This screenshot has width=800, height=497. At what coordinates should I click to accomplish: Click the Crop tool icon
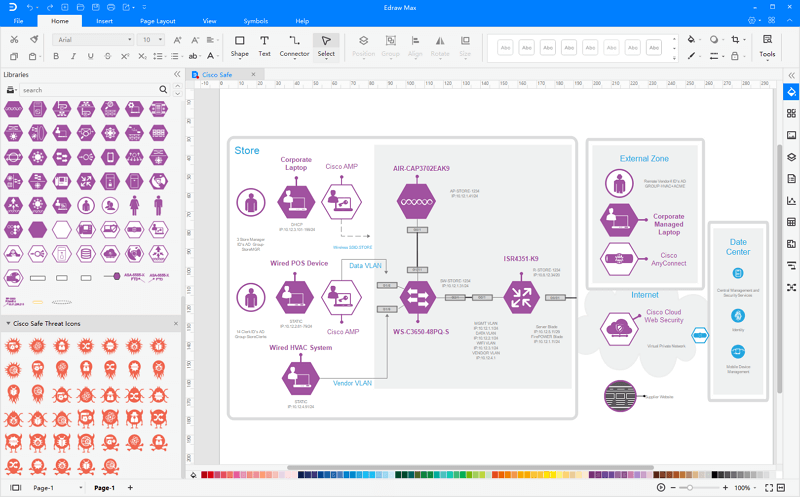click(x=735, y=39)
